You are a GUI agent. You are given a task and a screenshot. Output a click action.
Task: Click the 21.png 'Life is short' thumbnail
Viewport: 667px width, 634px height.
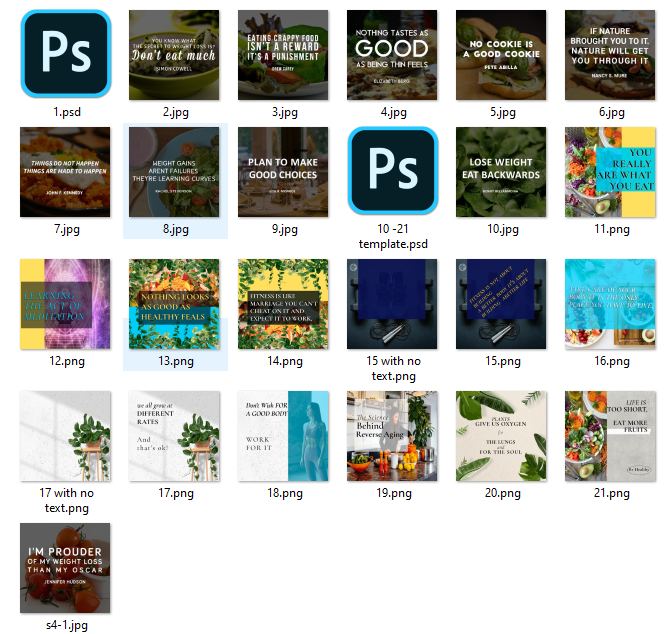pyautogui.click(x=610, y=436)
